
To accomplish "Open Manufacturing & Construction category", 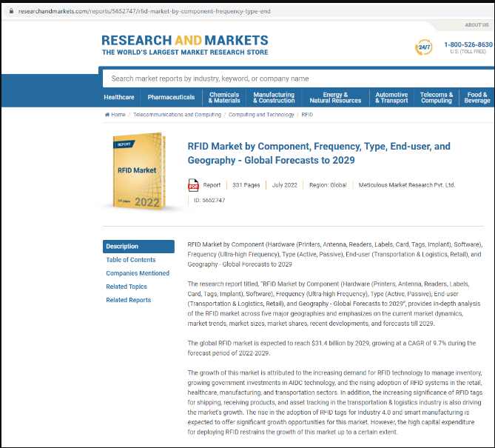I will click(274, 98).
